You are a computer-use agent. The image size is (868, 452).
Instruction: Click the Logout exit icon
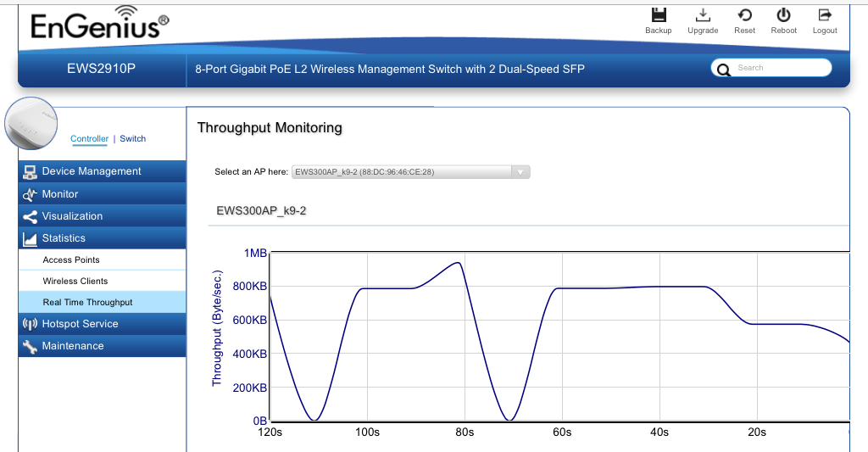(x=825, y=15)
